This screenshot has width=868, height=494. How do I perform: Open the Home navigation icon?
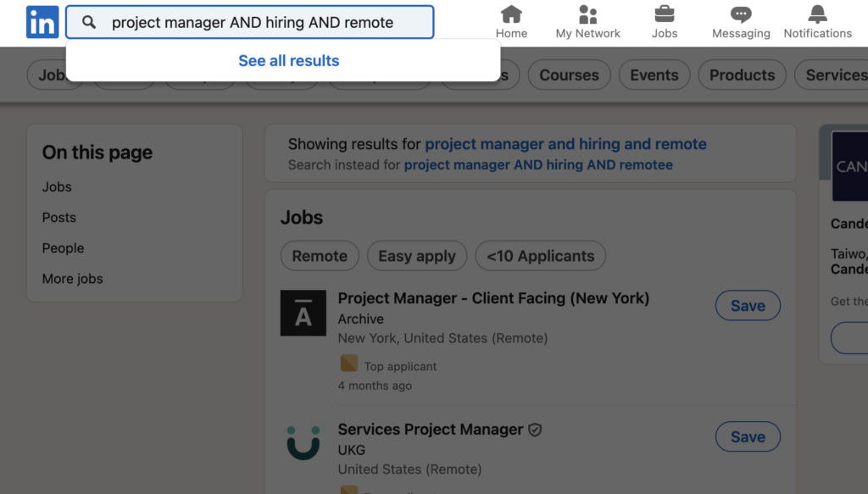(x=511, y=14)
